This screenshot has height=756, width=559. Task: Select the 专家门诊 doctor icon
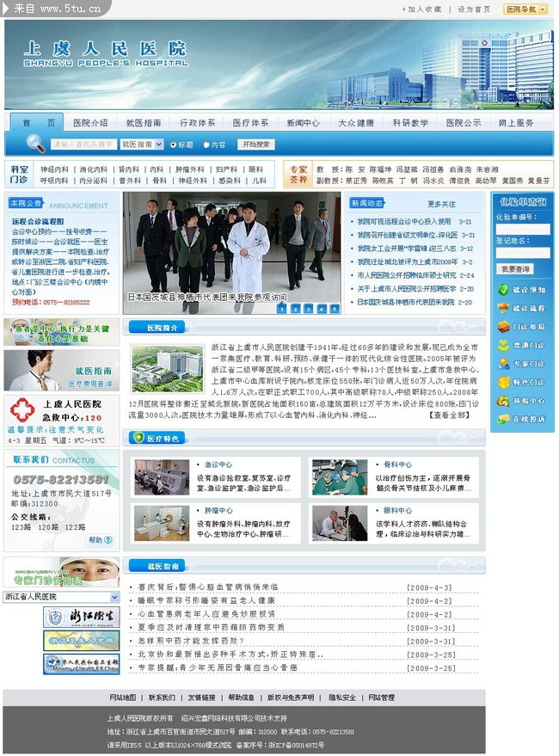point(504,364)
